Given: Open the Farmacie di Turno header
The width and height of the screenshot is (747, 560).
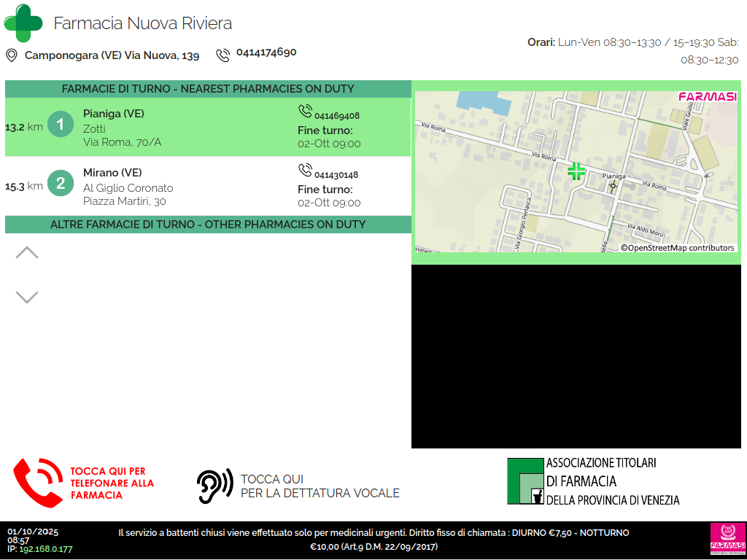Looking at the screenshot, I should point(208,89).
